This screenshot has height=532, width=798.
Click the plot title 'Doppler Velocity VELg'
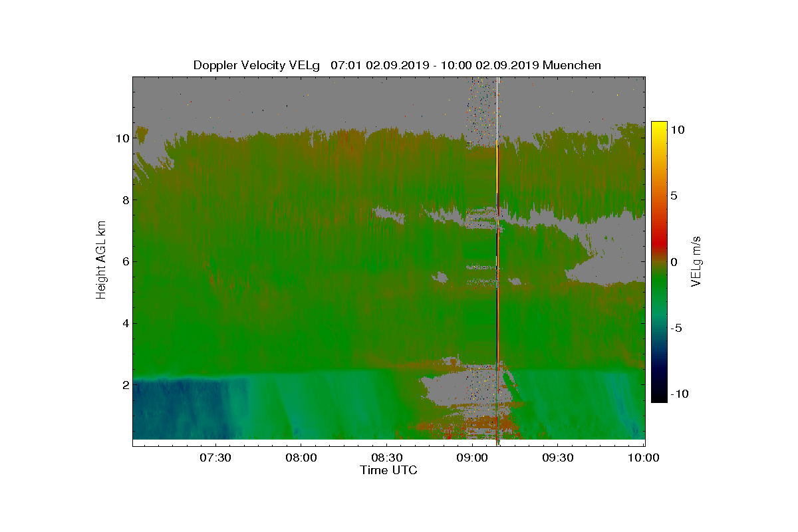click(x=256, y=65)
